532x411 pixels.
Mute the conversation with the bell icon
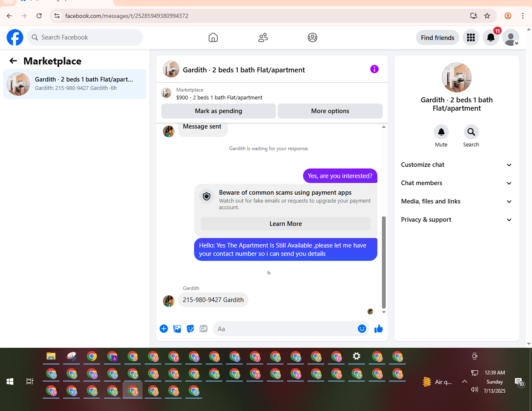click(x=441, y=132)
